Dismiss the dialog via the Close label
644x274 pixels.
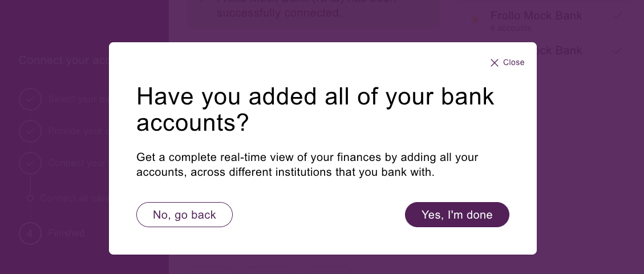(x=513, y=62)
